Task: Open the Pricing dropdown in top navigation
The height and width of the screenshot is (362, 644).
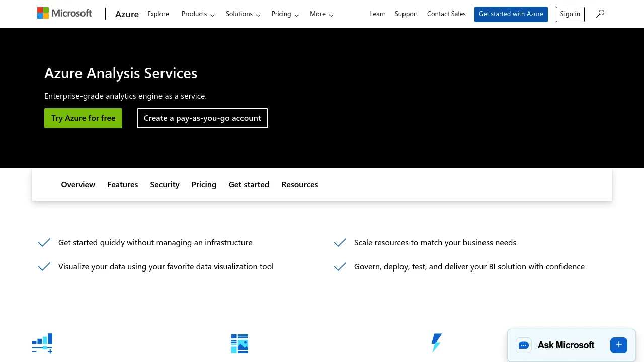Action: click(285, 14)
